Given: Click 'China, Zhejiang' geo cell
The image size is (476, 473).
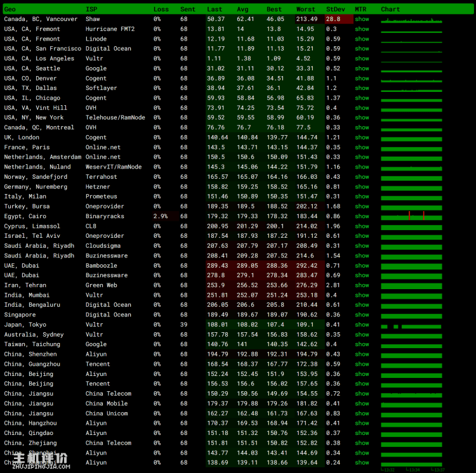Looking at the screenshot, I should [30, 443].
